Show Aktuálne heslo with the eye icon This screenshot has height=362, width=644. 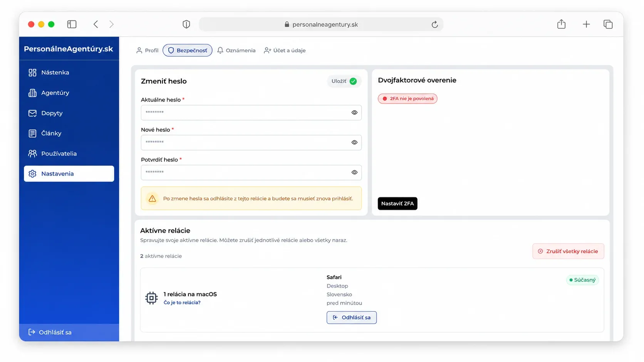[x=354, y=113]
